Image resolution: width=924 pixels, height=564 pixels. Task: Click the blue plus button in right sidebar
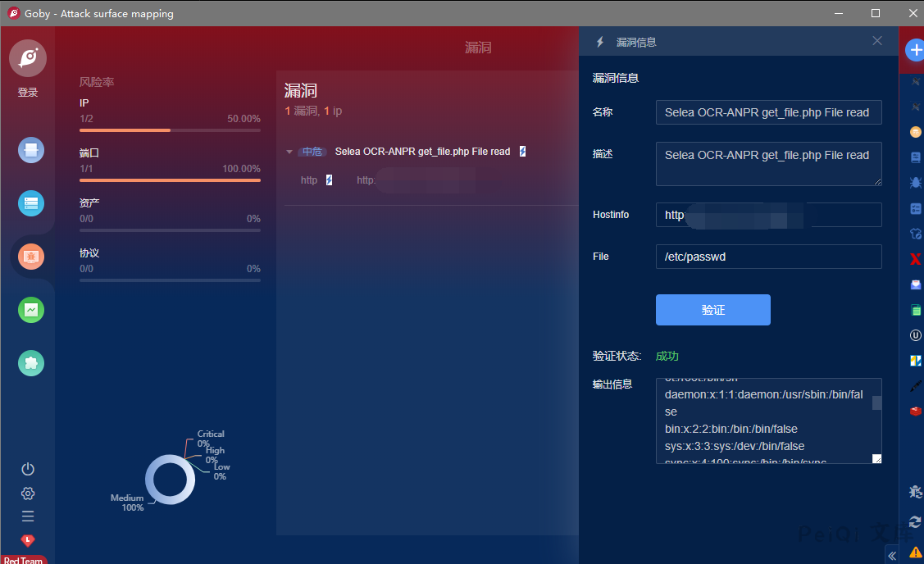[x=915, y=50]
